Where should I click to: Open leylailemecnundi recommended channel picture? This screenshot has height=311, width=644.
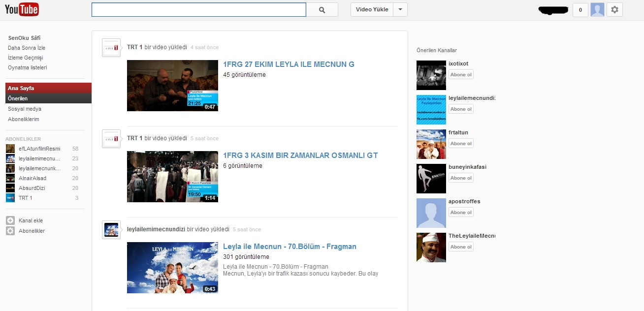tap(431, 110)
